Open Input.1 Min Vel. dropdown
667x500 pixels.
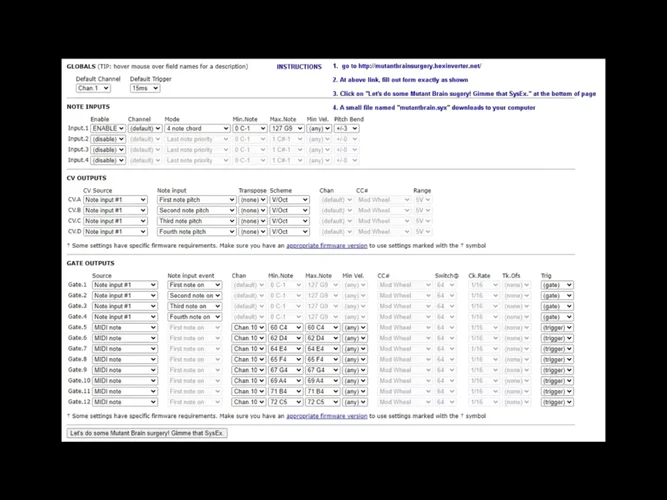[x=319, y=129]
